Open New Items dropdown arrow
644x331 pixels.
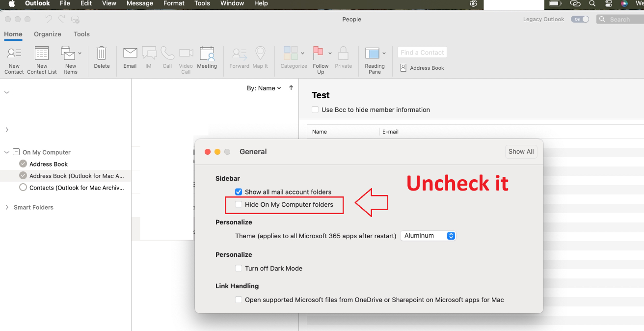click(x=80, y=53)
